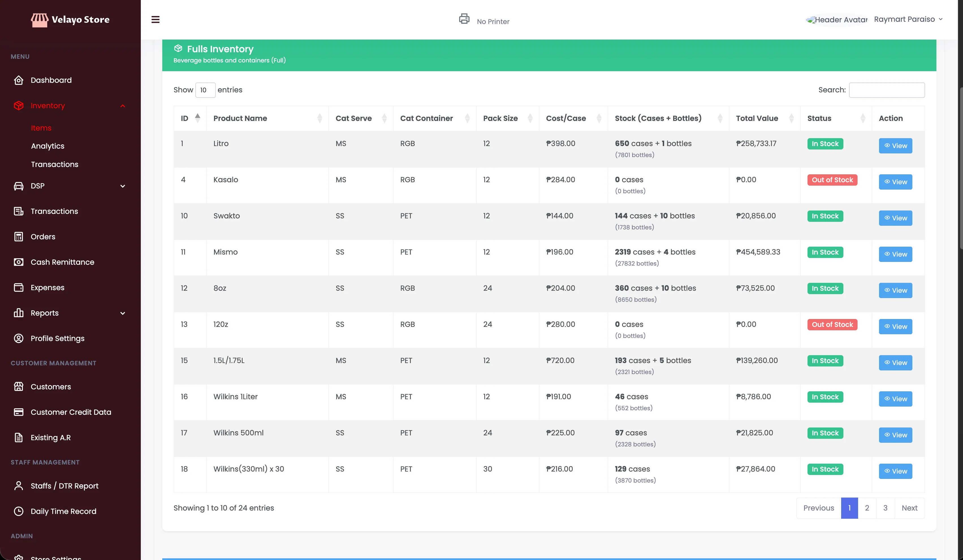
Task: Click the Inventory box icon in sidebar
Action: point(18,105)
